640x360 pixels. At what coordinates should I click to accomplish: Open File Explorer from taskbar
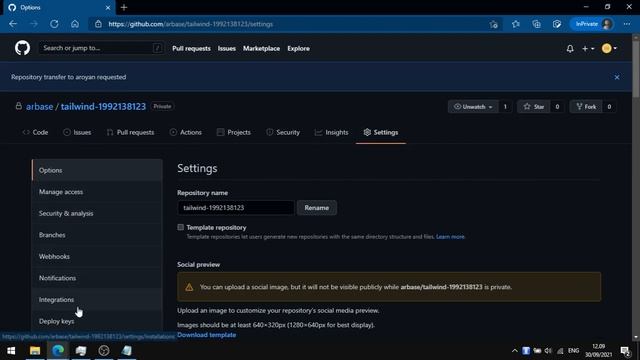tap(35, 351)
